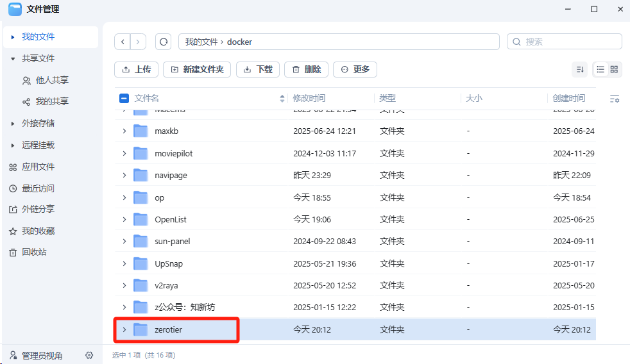Click the 更多 button
This screenshot has width=630, height=364.
pos(355,69)
